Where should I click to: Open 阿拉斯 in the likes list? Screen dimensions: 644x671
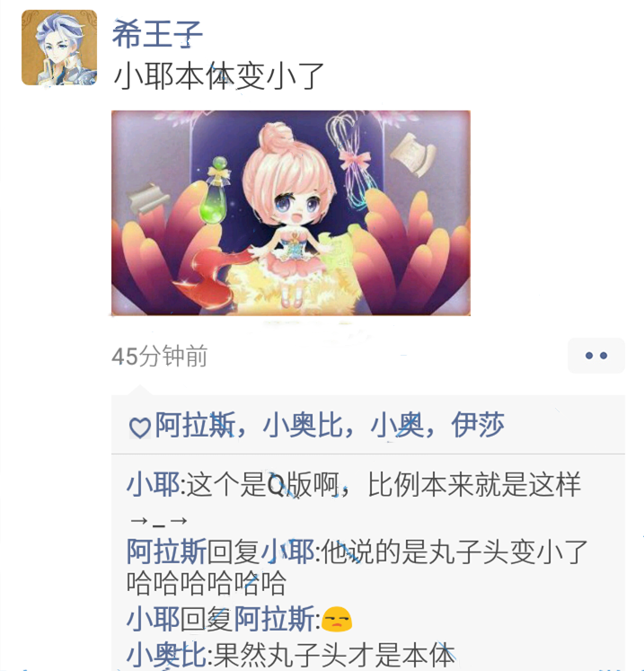coord(195,425)
